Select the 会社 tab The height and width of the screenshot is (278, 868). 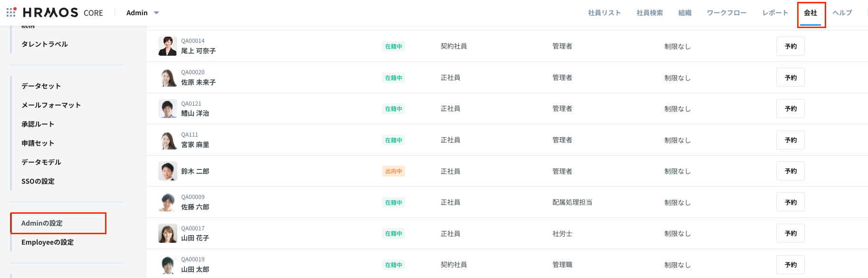[810, 13]
